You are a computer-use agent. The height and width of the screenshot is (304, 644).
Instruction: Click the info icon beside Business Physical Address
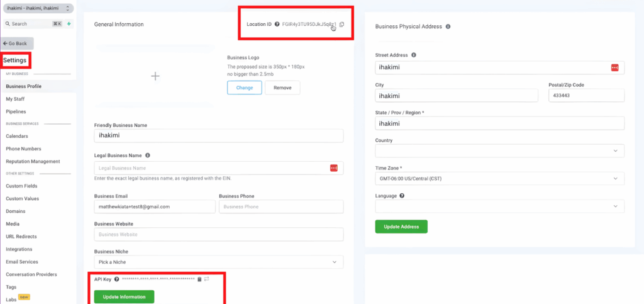(448, 26)
